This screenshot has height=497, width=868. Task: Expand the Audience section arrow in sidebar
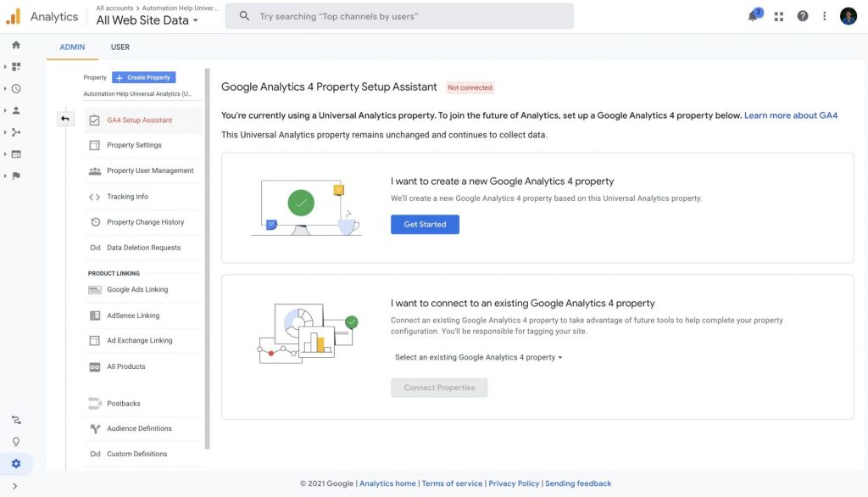tap(5, 110)
